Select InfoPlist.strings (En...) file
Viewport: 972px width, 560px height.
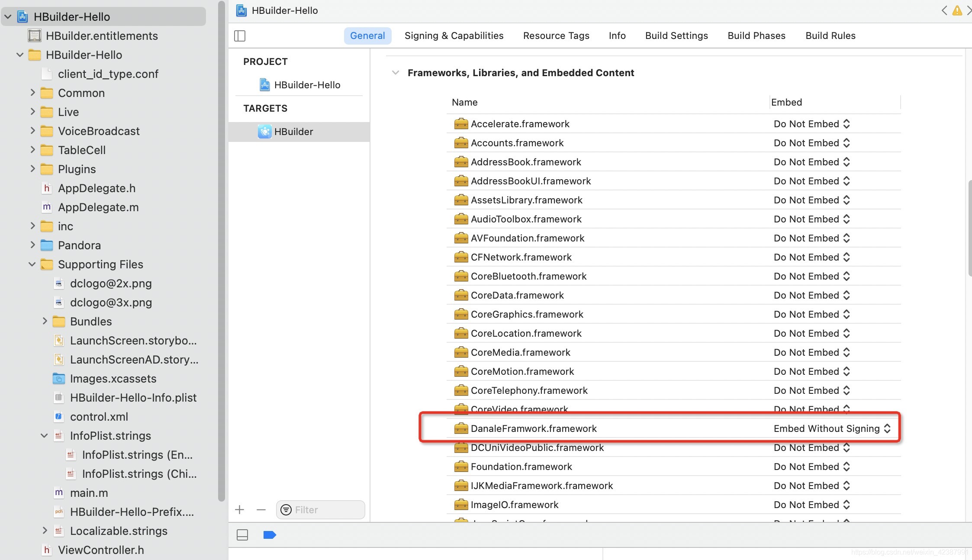(x=137, y=455)
